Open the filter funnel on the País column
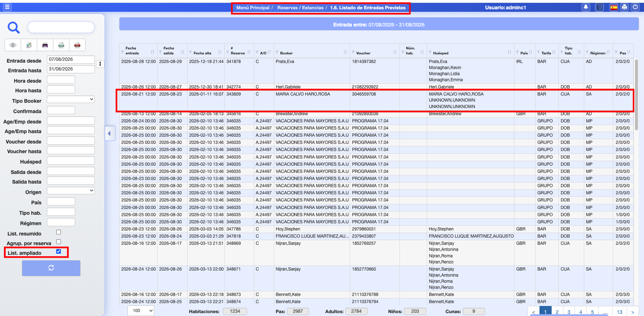The height and width of the screenshot is (316, 644). (x=518, y=53)
